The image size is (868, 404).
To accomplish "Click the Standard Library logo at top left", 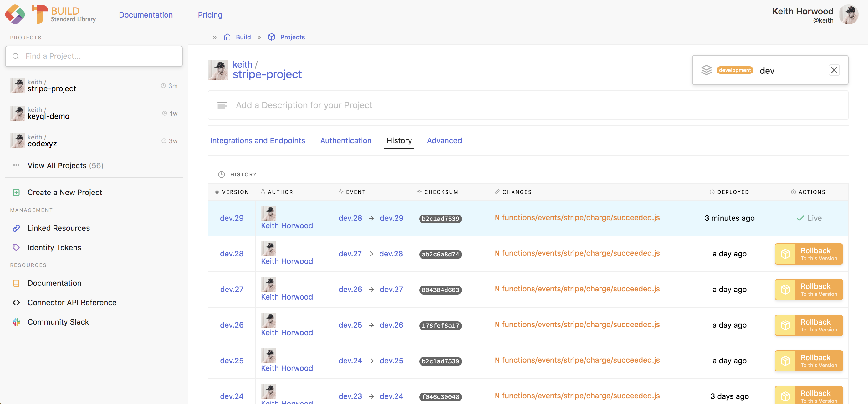I will pyautogui.click(x=15, y=14).
